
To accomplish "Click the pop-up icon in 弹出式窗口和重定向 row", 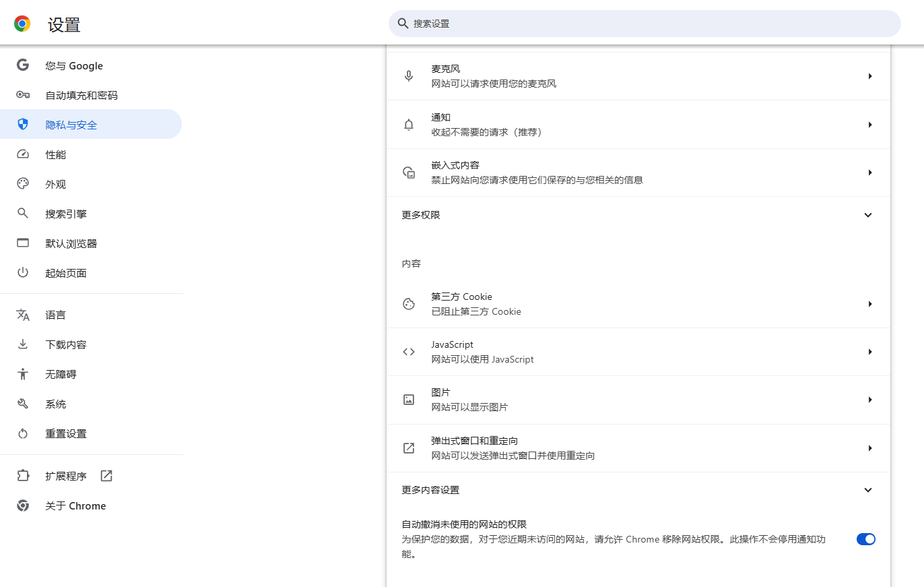I will 409,448.
